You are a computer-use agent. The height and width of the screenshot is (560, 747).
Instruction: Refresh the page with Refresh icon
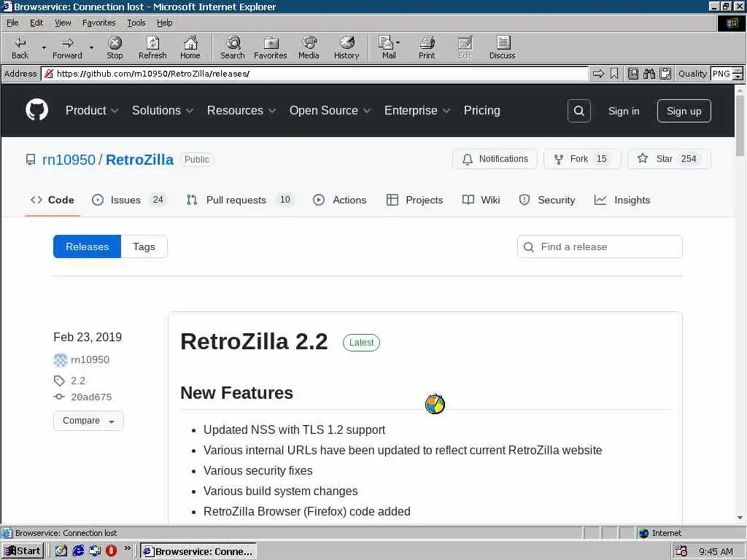pyautogui.click(x=152, y=47)
